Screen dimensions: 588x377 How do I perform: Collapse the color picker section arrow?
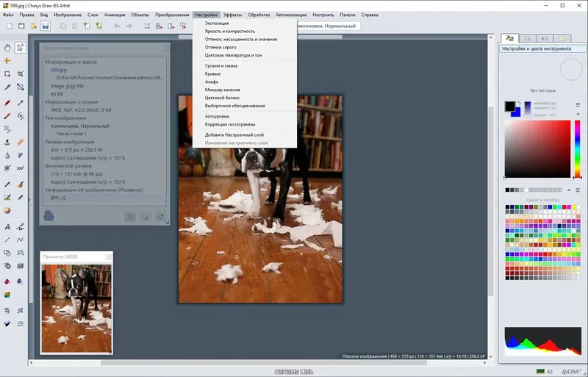point(578,114)
